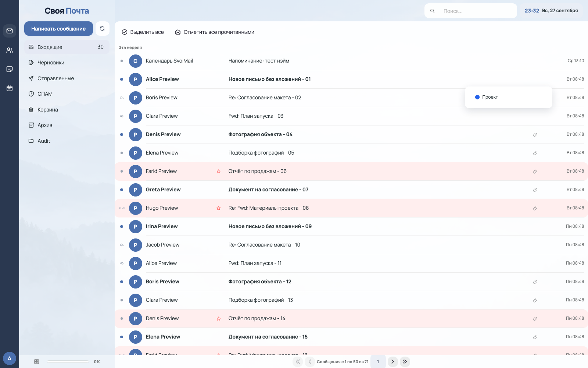588x368 pixels.
Task: Click the avatar of Календарь SvoiMail
Action: [136, 61]
